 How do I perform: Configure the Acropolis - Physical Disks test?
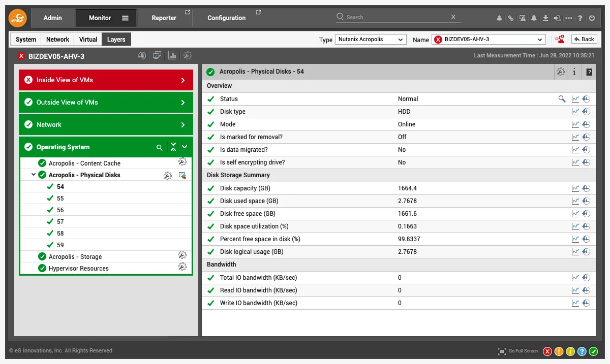[x=167, y=175]
